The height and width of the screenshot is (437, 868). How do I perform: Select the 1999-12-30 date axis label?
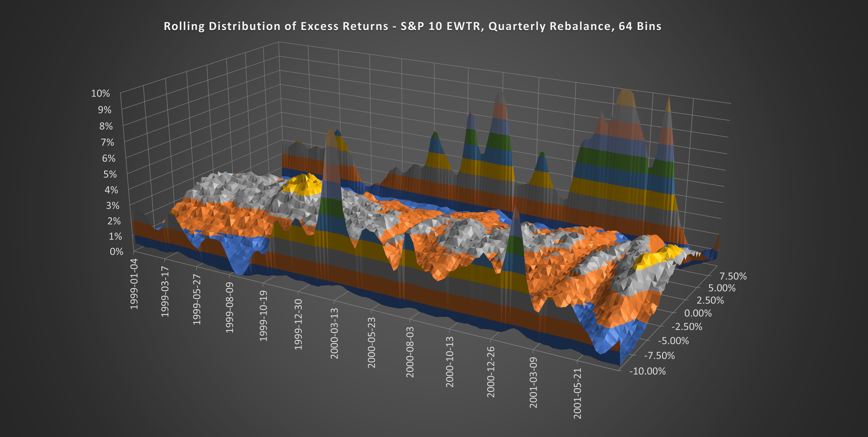point(298,324)
